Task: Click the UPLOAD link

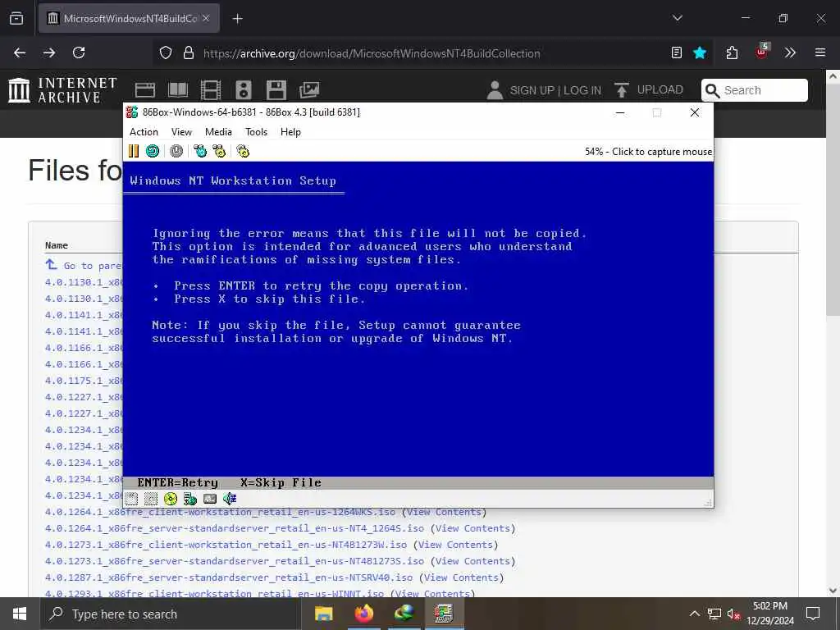Action: [x=650, y=90]
